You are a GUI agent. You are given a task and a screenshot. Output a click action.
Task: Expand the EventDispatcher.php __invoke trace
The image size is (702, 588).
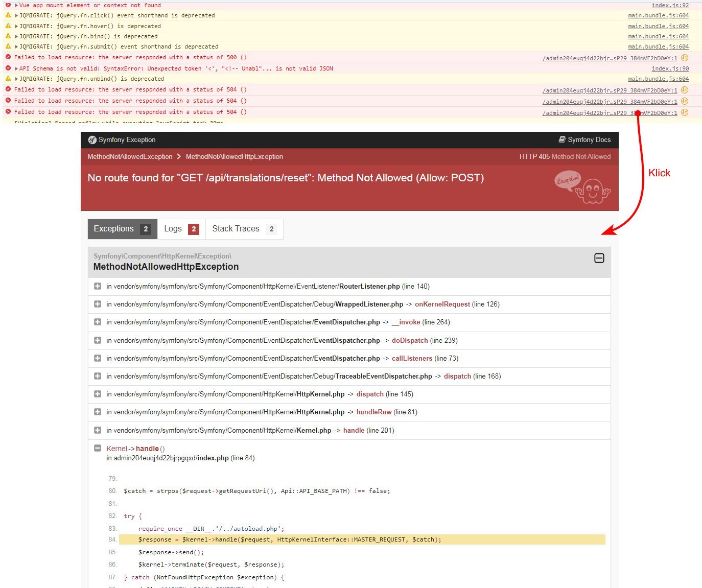click(98, 322)
